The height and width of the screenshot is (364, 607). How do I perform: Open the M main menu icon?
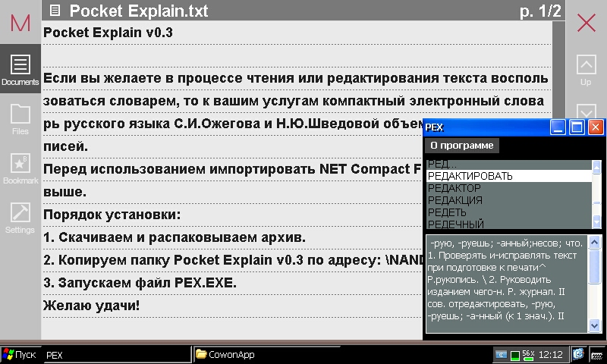20,23
